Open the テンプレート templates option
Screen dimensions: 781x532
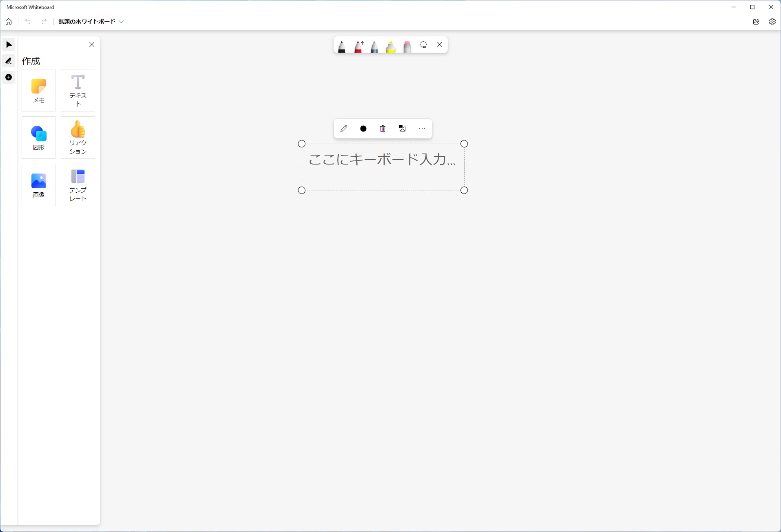click(x=78, y=185)
